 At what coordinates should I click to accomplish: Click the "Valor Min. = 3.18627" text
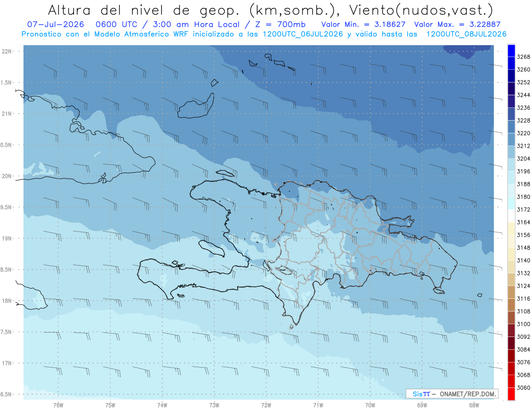364,24
